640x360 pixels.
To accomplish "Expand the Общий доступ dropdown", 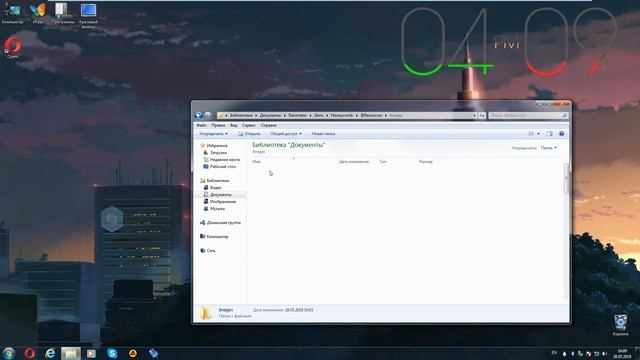I will [x=286, y=134].
